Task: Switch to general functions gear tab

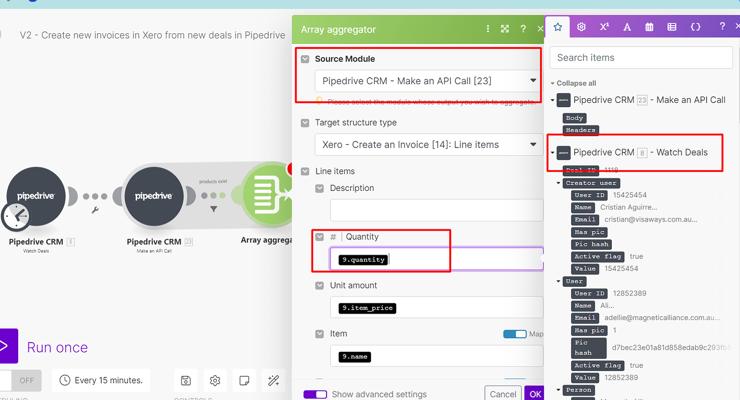Action: click(581, 27)
